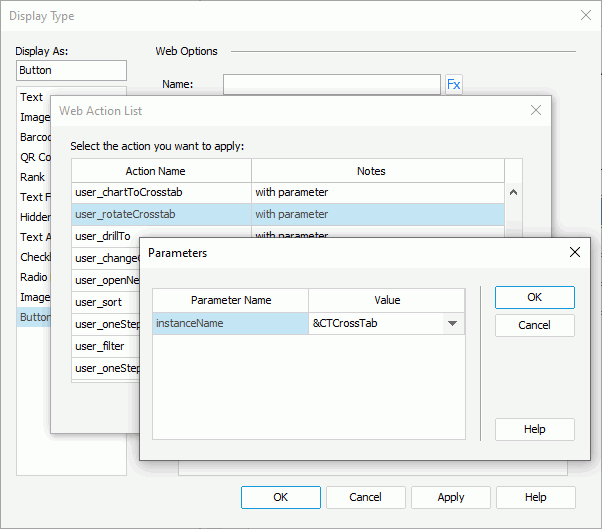
Task: Open Help in the Parameters dialog
Action: click(534, 429)
